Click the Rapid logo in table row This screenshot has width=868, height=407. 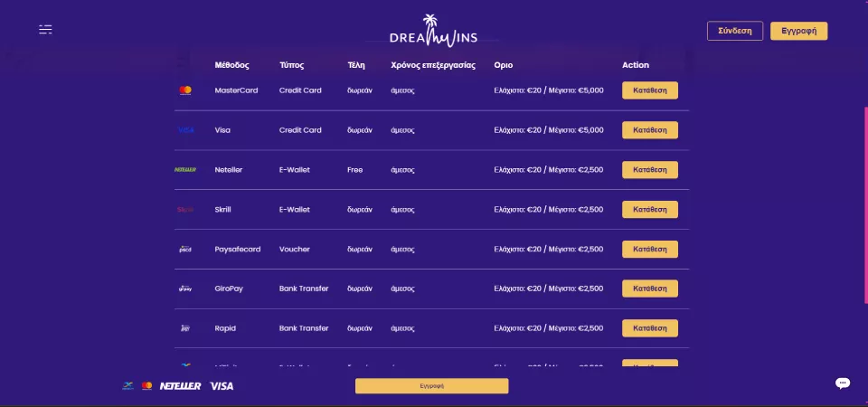coord(185,328)
